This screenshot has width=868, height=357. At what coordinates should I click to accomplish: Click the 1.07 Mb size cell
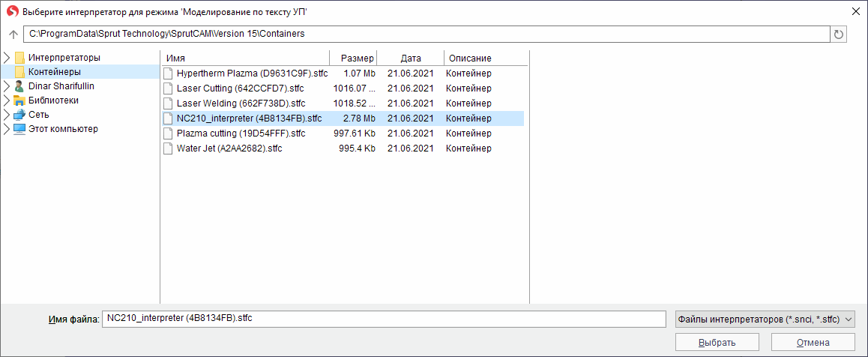359,73
